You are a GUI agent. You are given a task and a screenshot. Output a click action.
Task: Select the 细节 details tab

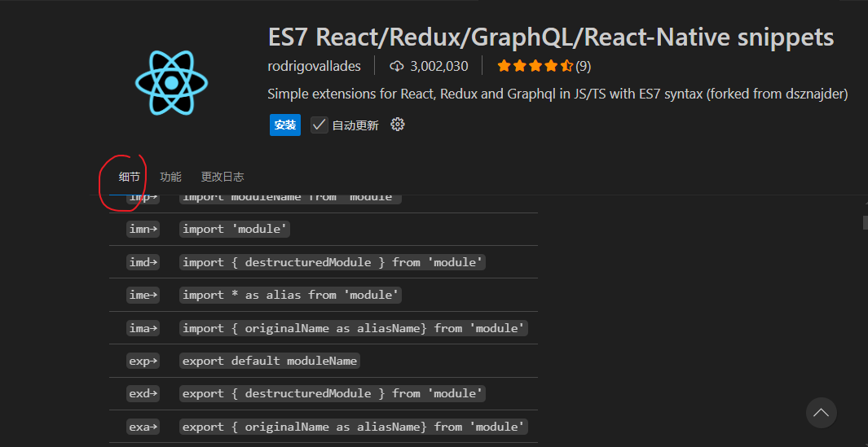[130, 177]
